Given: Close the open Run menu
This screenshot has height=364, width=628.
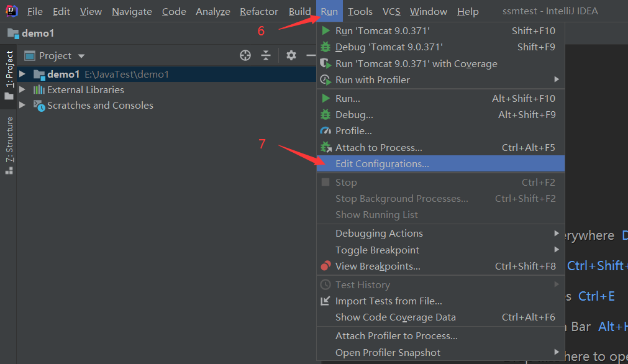Looking at the screenshot, I should (329, 11).
